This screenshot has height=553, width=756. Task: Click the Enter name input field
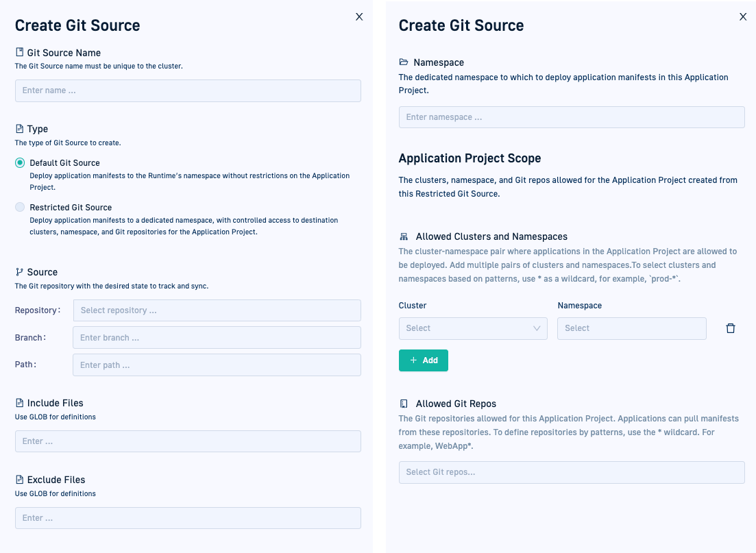pos(188,90)
